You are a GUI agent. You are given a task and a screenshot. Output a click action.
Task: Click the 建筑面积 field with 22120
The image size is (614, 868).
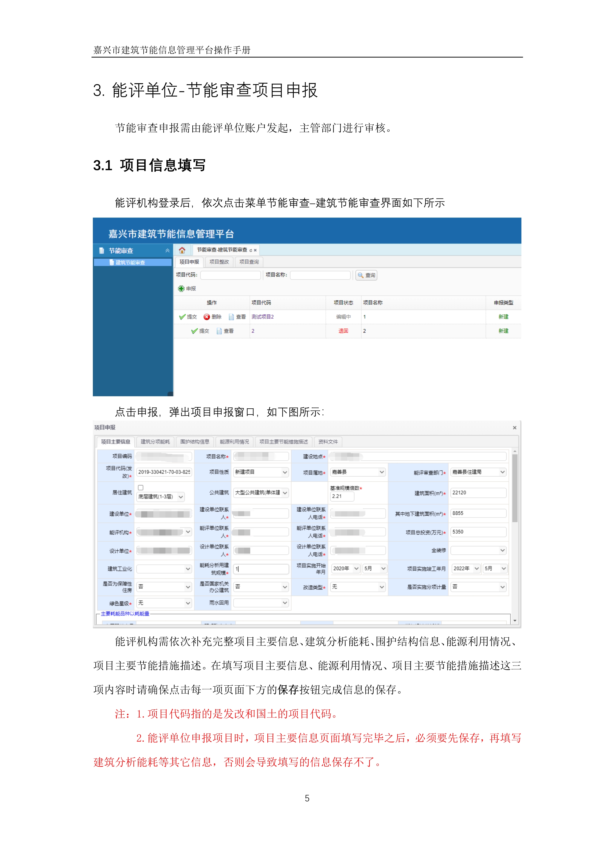[x=478, y=493]
